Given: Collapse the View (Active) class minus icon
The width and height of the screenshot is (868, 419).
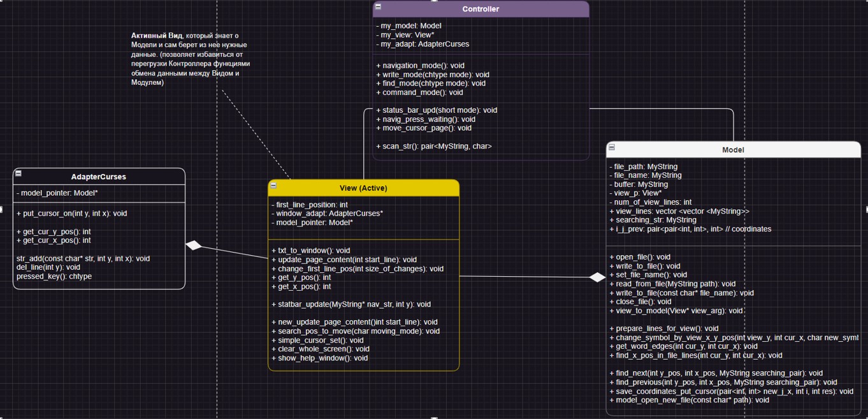Looking at the screenshot, I should pos(274,186).
